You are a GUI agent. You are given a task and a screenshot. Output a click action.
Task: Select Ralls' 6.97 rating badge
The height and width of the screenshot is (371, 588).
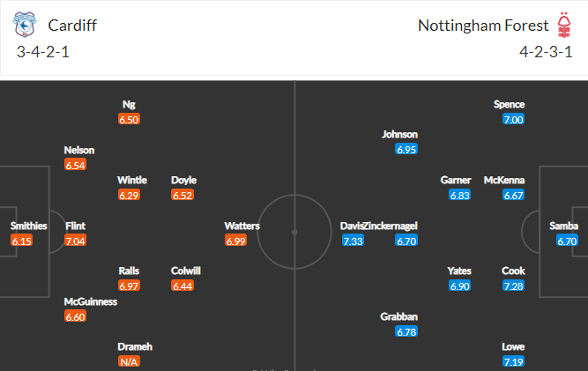pyautogui.click(x=129, y=286)
